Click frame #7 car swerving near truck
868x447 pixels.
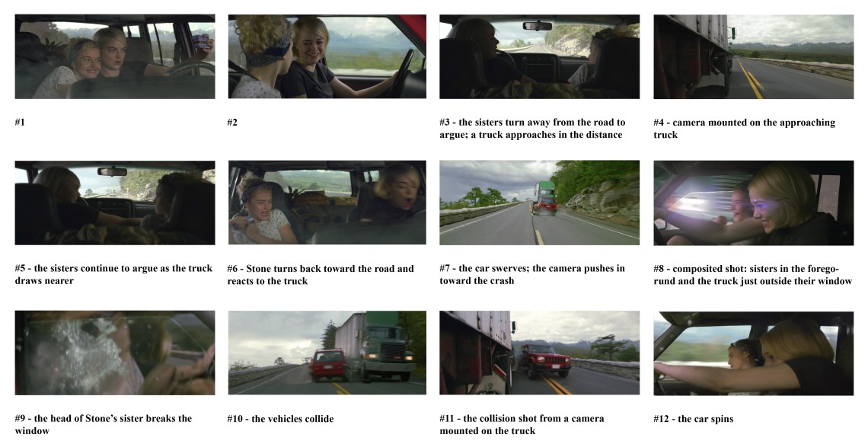click(x=539, y=203)
